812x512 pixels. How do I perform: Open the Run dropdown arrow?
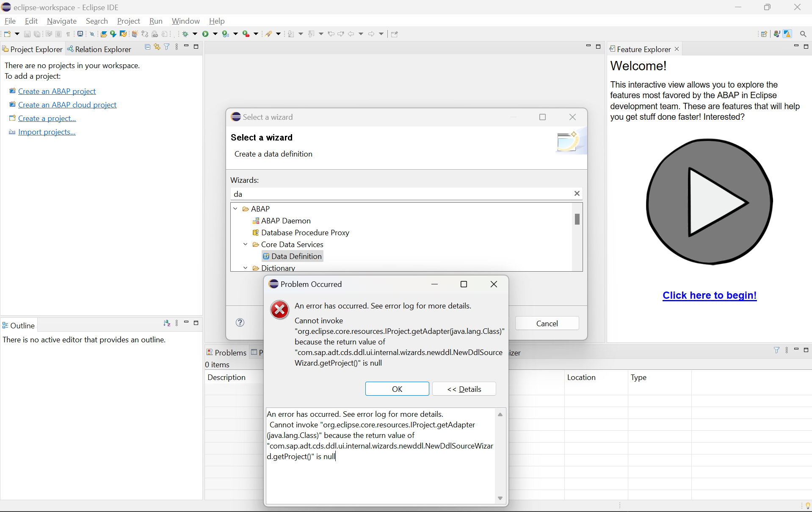[215, 34]
